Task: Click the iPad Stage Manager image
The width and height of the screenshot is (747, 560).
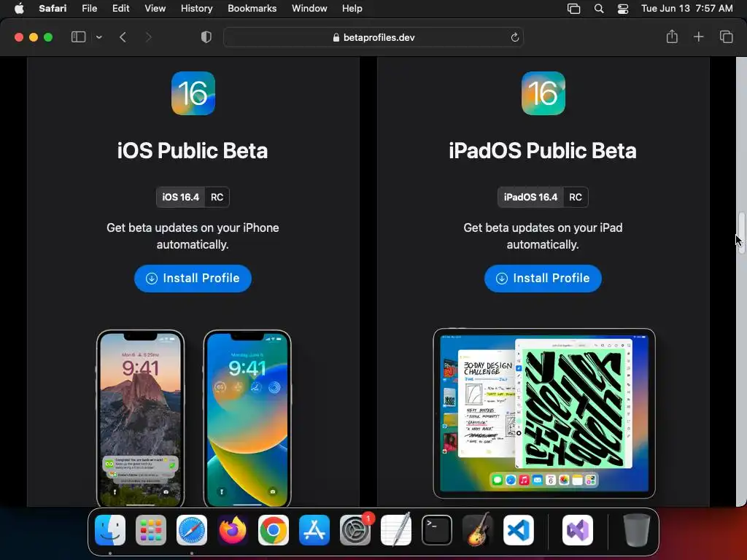Action: point(544,413)
